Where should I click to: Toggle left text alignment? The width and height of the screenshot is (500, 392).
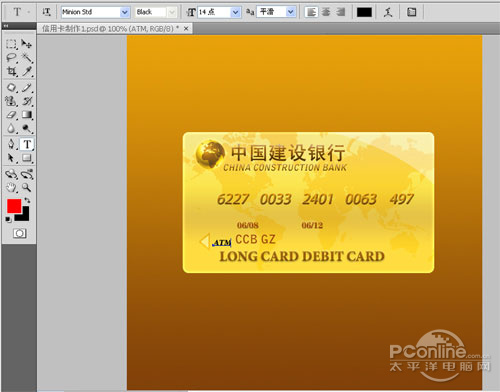coord(311,12)
